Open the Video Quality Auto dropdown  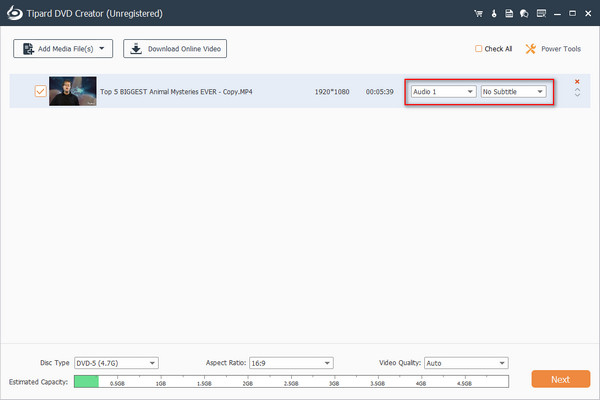[466, 363]
